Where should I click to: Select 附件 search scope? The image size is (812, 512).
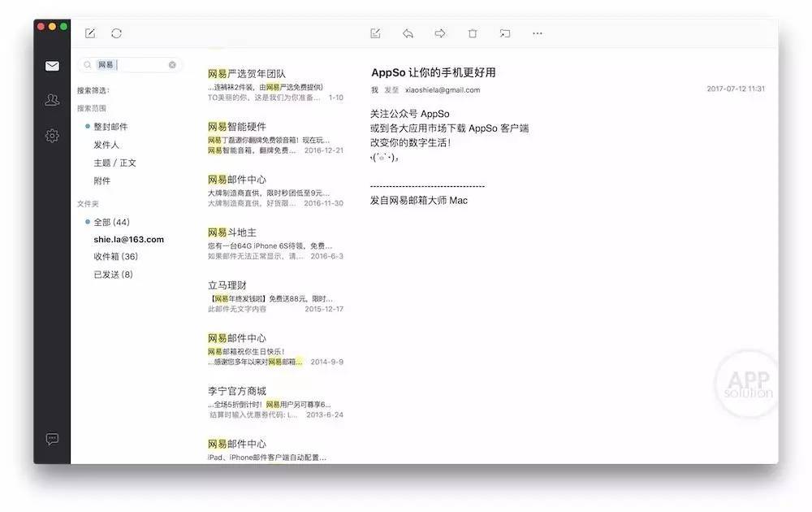[102, 181]
